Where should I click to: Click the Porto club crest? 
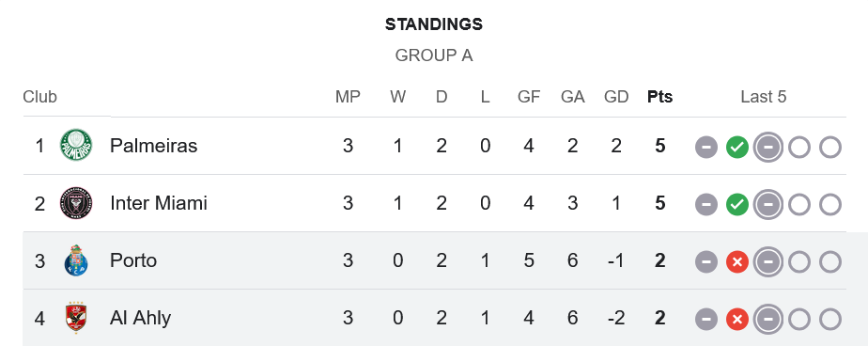point(76,260)
